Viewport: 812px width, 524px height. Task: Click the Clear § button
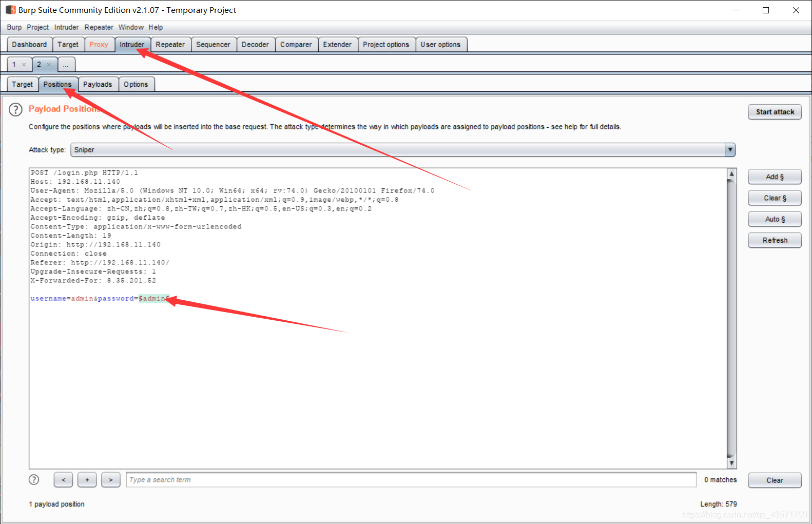click(x=775, y=198)
